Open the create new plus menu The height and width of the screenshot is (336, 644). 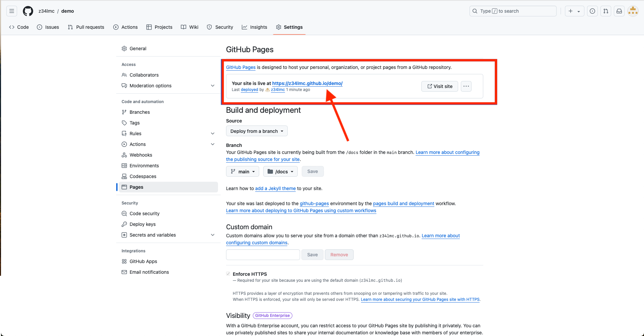(x=574, y=11)
